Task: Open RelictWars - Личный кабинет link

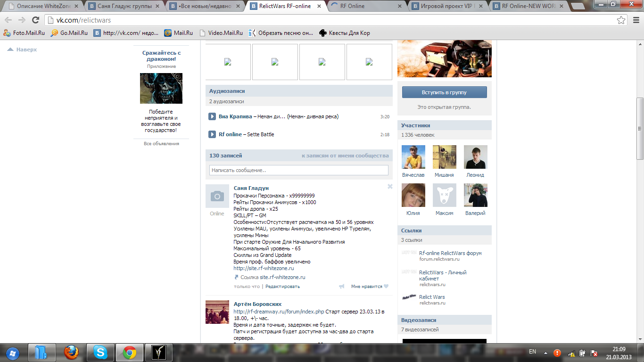Action: pos(443,275)
